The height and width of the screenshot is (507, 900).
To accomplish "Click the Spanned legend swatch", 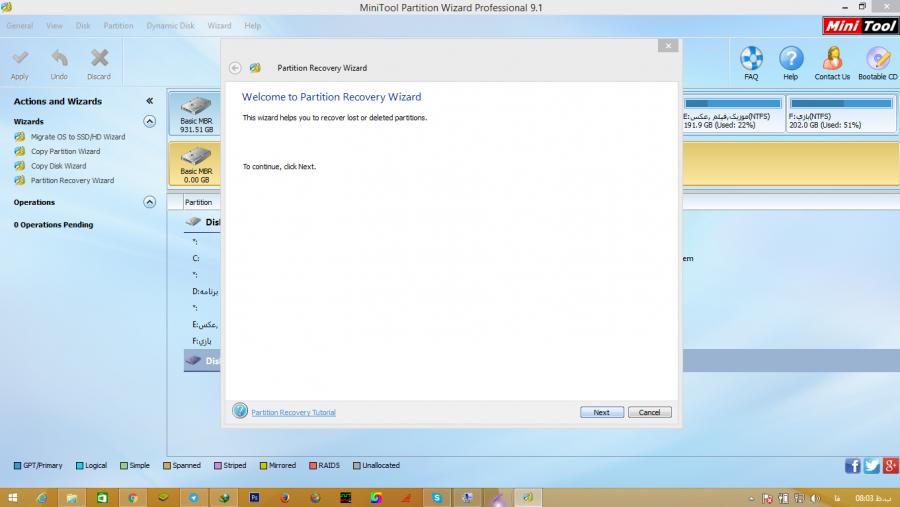I will (x=167, y=466).
